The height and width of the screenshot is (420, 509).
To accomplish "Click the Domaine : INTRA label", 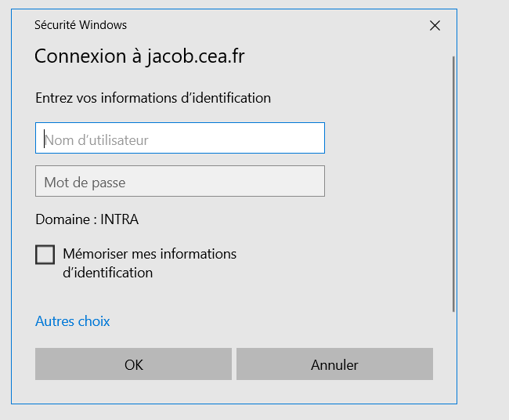I will point(87,219).
